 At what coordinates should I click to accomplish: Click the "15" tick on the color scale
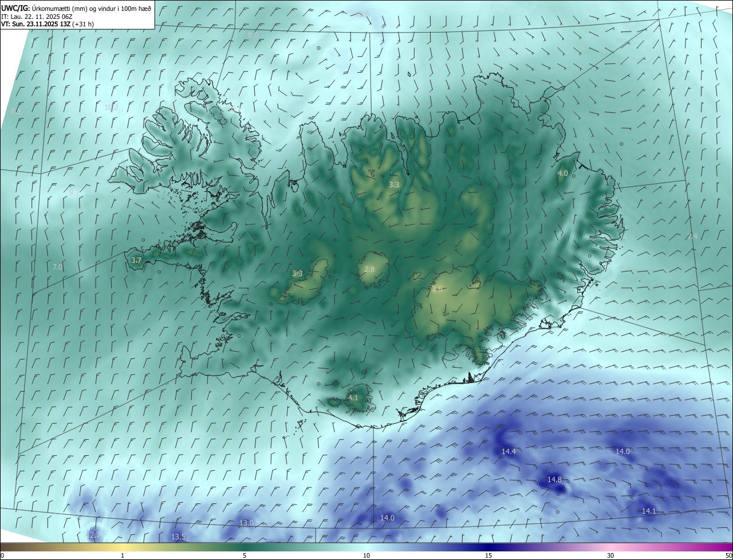(488, 555)
